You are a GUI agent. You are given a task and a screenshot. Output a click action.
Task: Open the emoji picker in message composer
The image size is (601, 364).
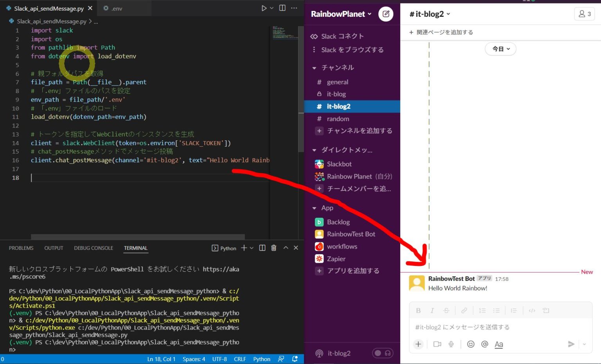pos(471,344)
